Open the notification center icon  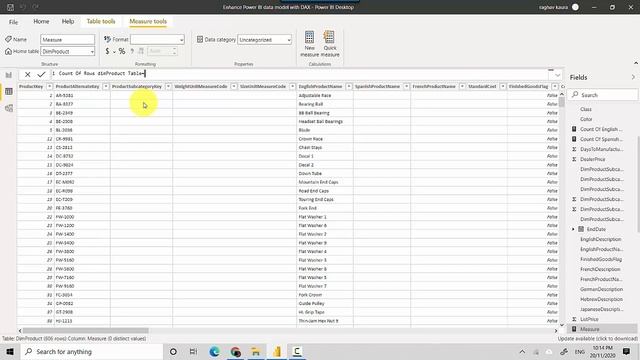627,351
